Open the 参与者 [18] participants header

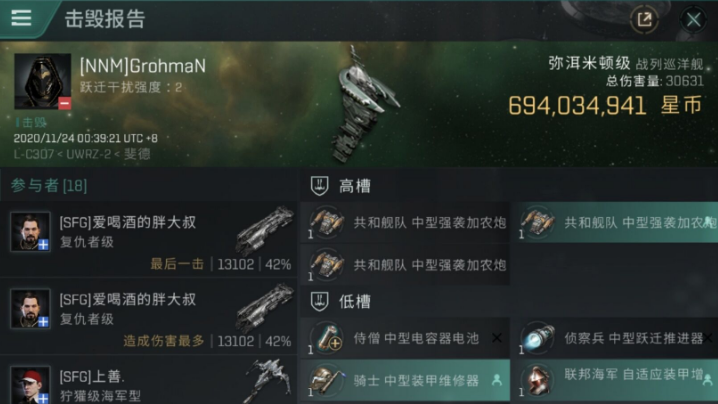point(49,186)
